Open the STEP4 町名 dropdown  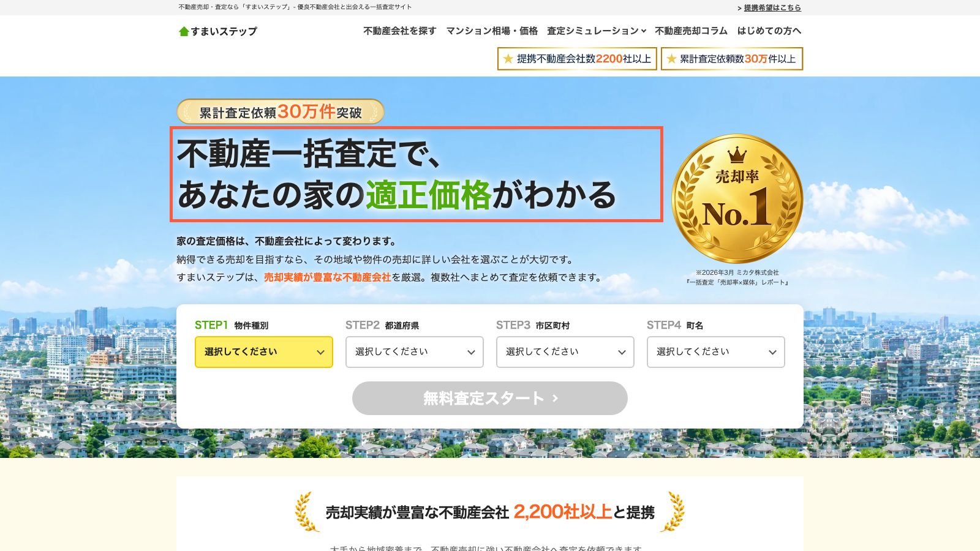click(716, 352)
